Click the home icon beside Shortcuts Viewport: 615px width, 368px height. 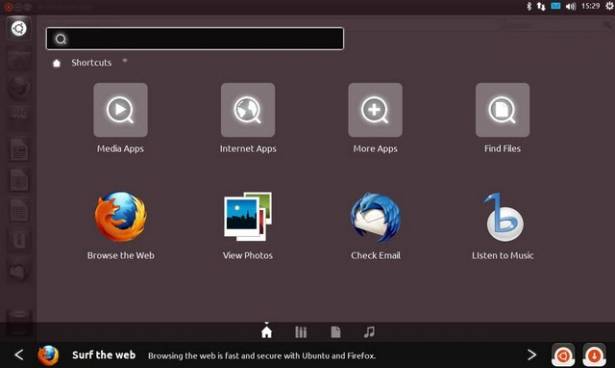click(x=56, y=63)
